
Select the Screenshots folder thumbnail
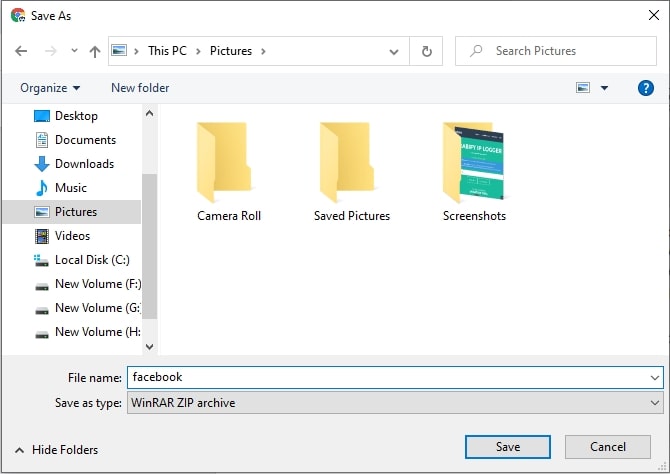tap(473, 162)
